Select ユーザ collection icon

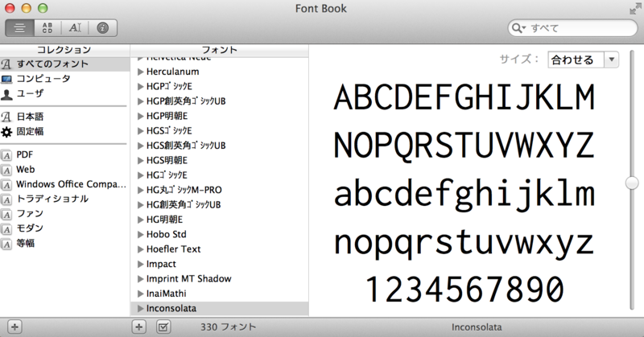(x=6, y=94)
